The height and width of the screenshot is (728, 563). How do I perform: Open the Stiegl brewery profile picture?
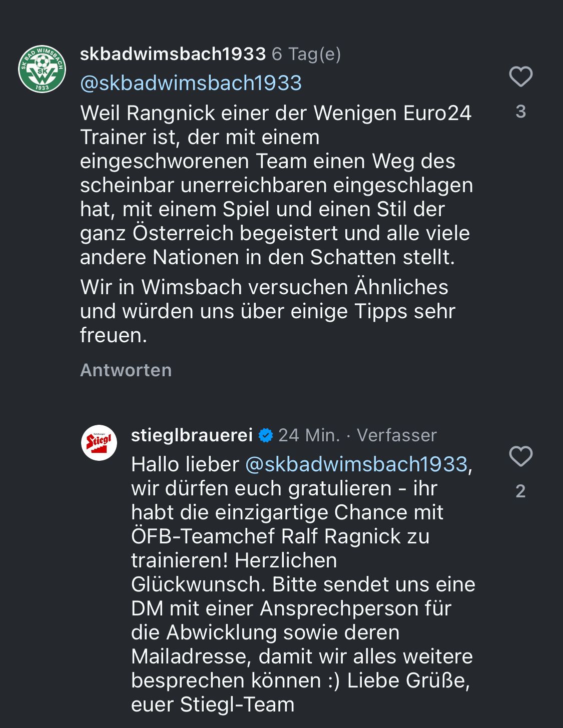pos(99,443)
